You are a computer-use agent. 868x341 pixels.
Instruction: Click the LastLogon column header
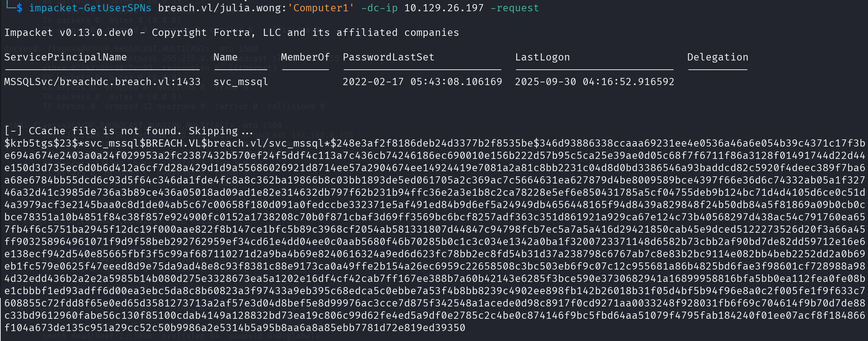[x=542, y=57]
